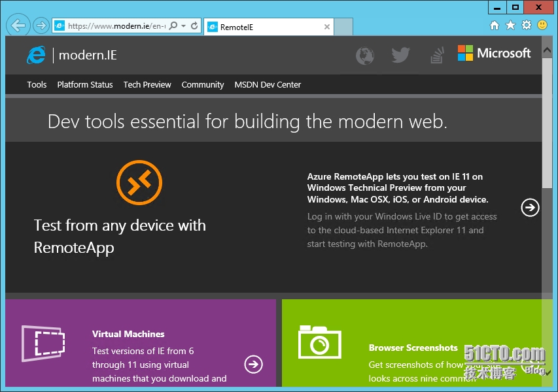Open the Browser Screenshots heading link

coord(413,348)
